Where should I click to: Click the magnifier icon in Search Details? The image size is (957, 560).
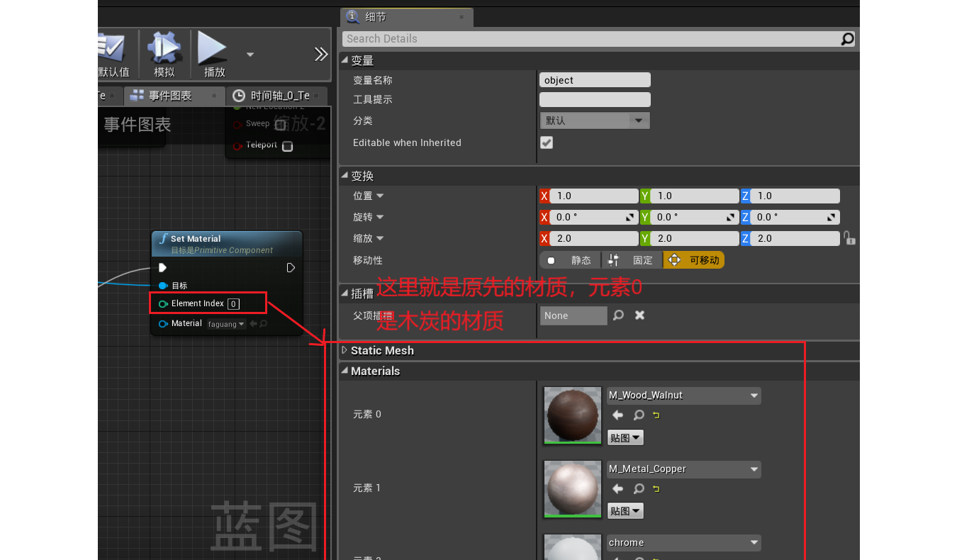(x=847, y=39)
